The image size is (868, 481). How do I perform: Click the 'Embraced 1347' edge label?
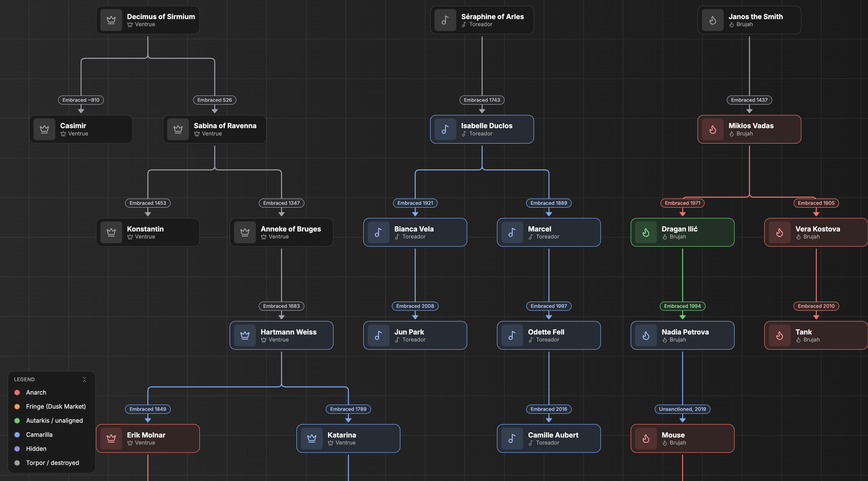[x=281, y=203]
